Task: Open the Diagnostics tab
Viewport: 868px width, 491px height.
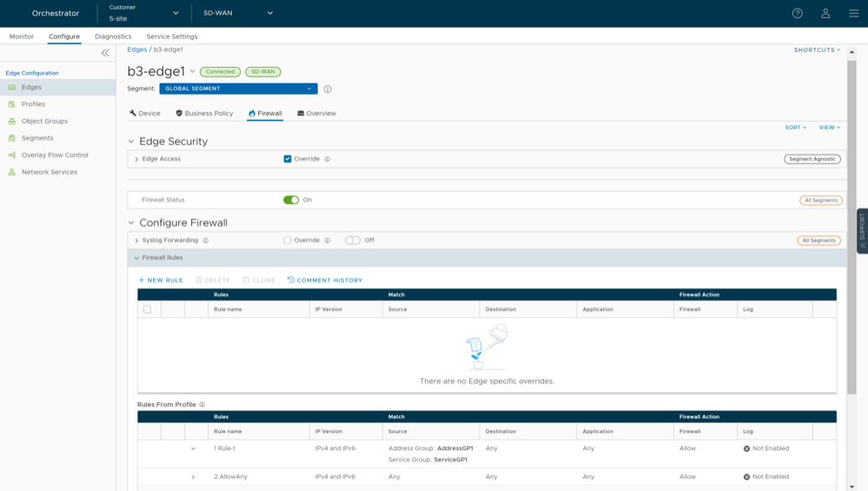Action: tap(113, 36)
